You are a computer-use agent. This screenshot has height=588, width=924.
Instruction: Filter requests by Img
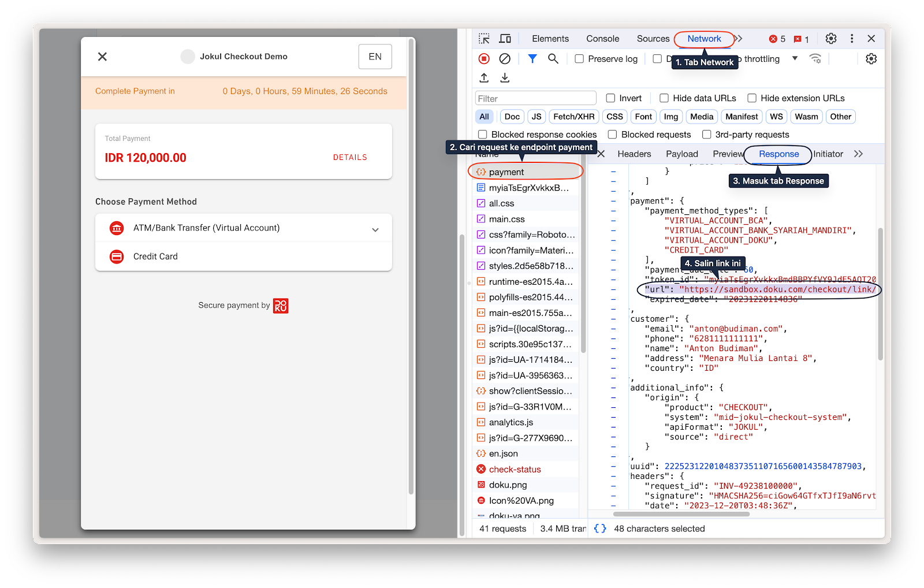pos(671,117)
